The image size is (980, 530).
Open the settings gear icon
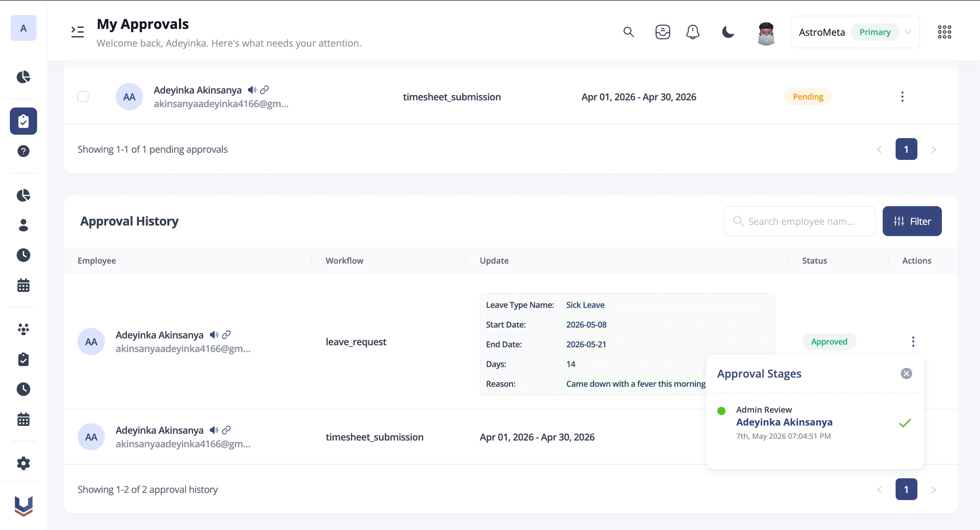pyautogui.click(x=23, y=463)
